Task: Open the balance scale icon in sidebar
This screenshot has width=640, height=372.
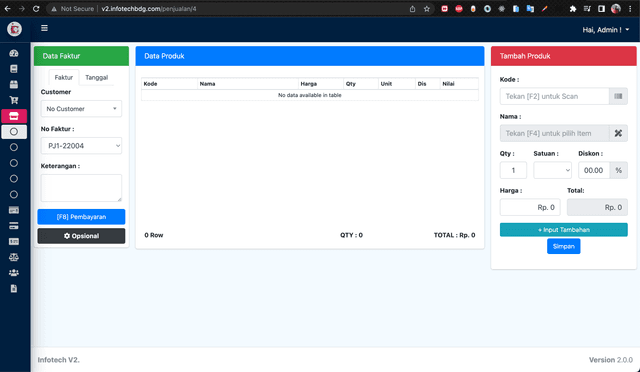Action: pyautogui.click(x=14, y=257)
